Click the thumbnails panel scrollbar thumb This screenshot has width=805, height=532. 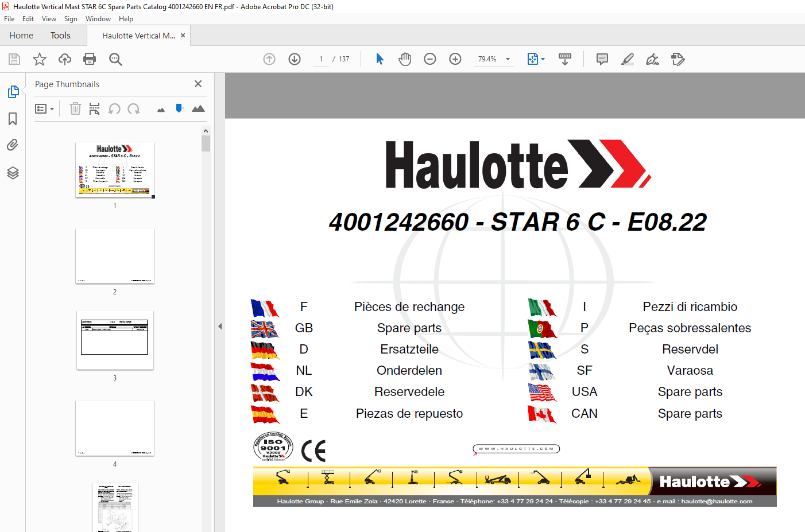206,143
